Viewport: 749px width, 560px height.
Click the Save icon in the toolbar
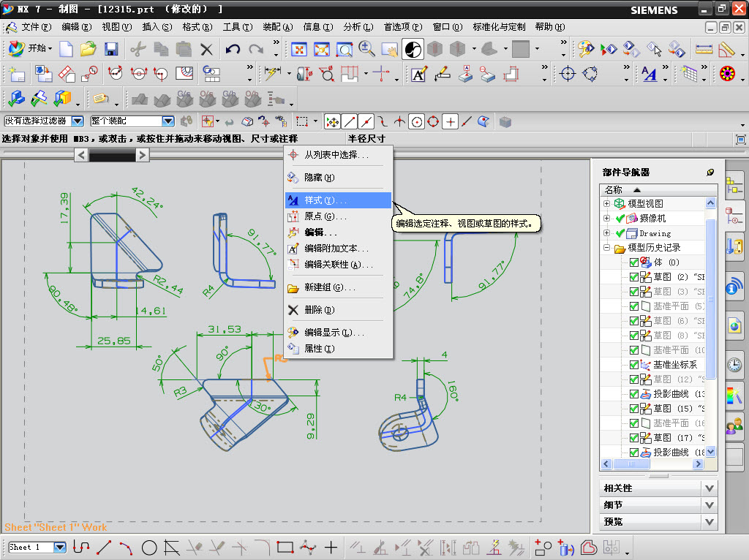point(111,49)
